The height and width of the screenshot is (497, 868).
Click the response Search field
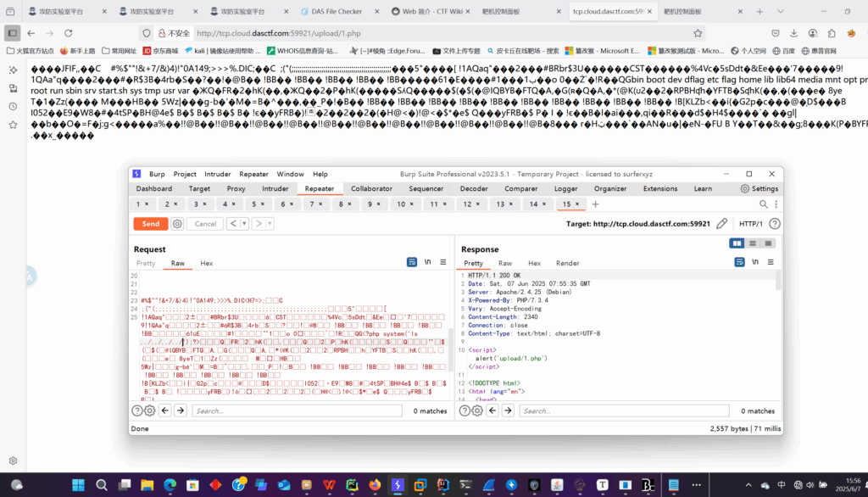[625, 411]
